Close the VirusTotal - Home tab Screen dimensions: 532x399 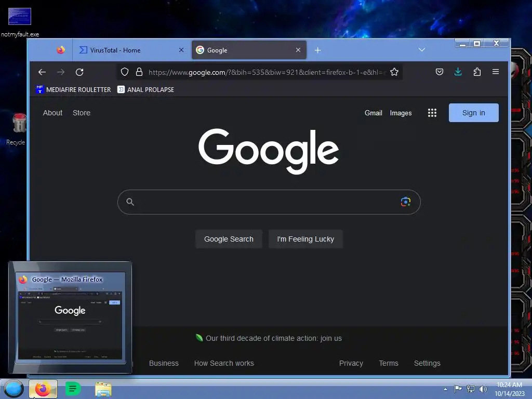[181, 50]
